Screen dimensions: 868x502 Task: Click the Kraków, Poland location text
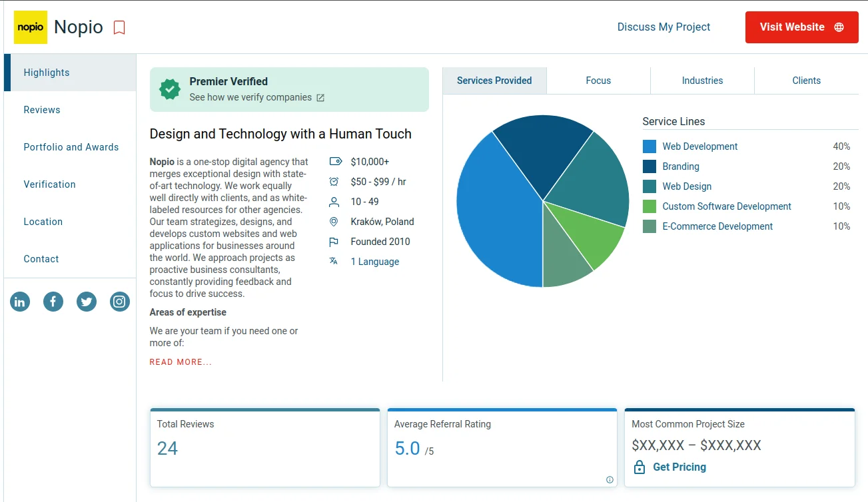click(382, 222)
